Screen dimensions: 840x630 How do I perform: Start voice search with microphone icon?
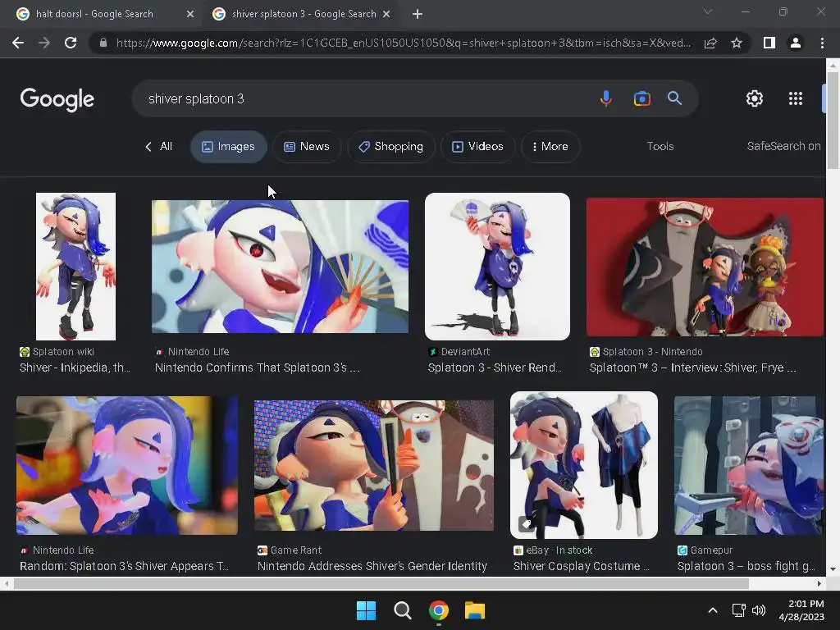coord(606,98)
